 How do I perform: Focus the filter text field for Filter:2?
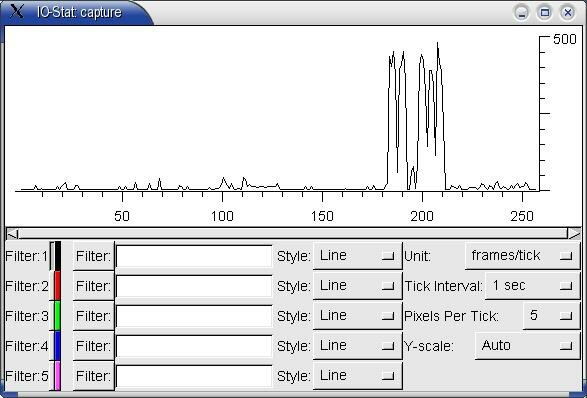point(194,286)
